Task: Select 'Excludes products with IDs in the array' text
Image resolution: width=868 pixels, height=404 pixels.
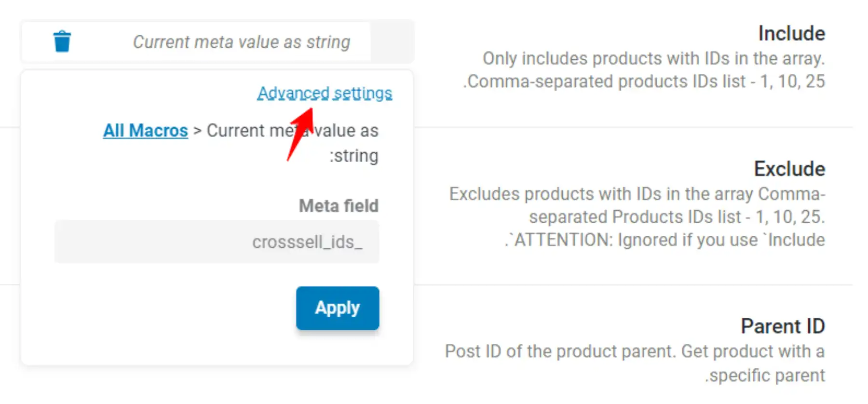Action: 637,194
